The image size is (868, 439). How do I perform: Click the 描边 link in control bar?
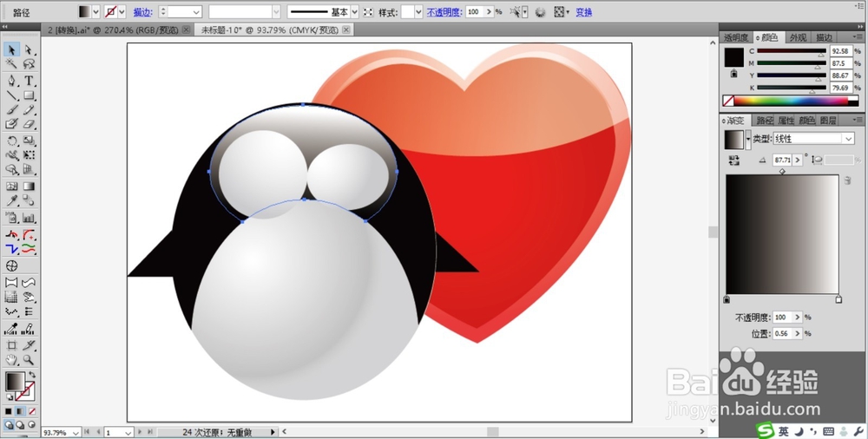[142, 12]
